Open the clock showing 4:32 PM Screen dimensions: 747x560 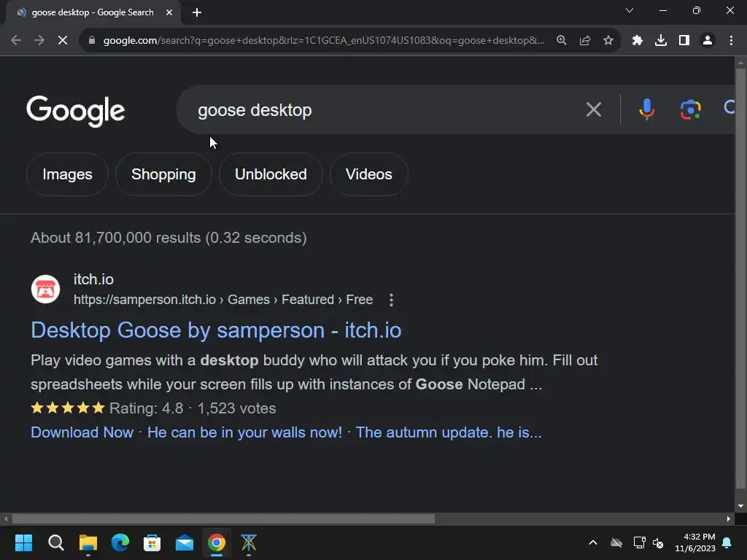[x=695, y=542]
